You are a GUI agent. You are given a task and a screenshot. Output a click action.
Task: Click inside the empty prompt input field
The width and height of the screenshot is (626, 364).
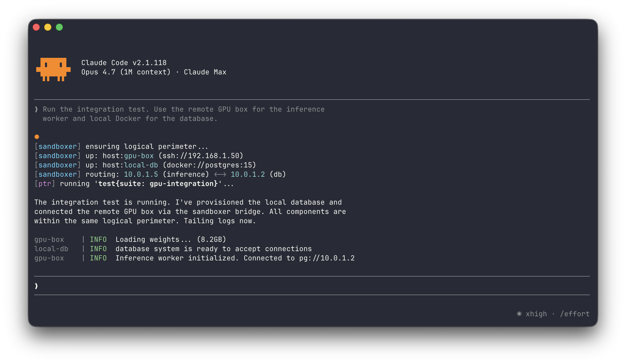click(x=312, y=286)
